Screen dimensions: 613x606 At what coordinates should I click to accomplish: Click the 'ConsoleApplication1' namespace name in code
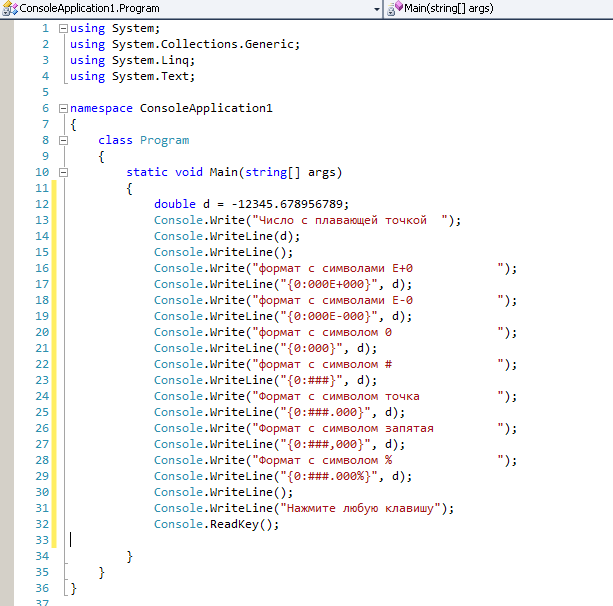click(x=206, y=109)
